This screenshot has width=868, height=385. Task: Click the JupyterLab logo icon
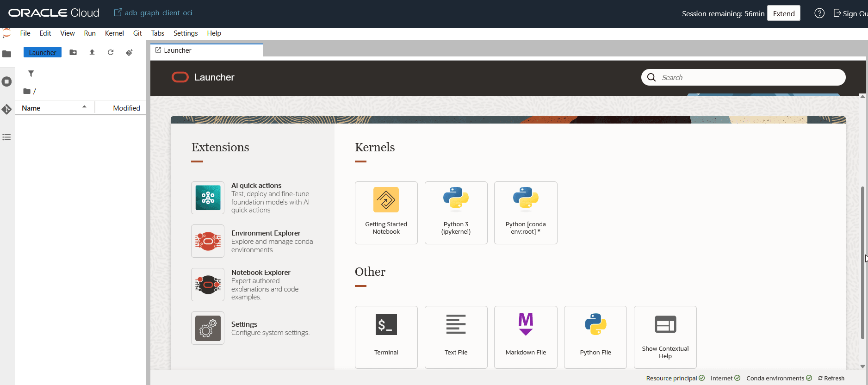click(x=6, y=33)
